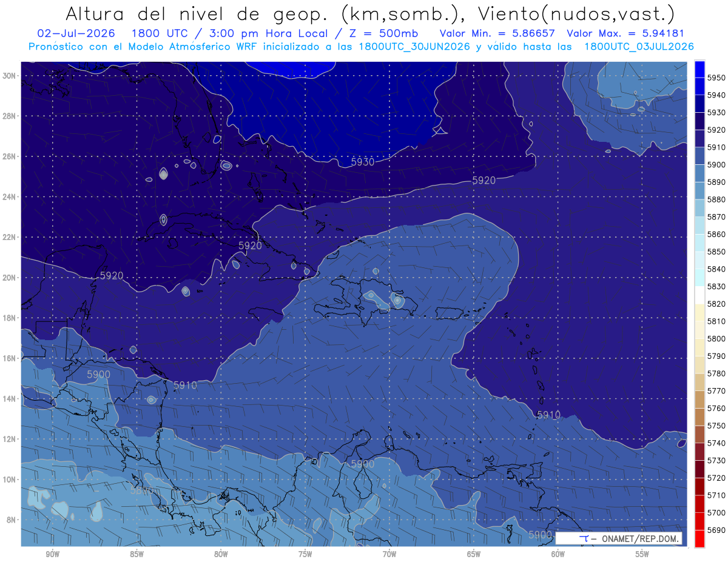Image resolution: width=728 pixels, height=562 pixels.
Task: Click the 5940 value on the color bar
Action: click(x=716, y=95)
